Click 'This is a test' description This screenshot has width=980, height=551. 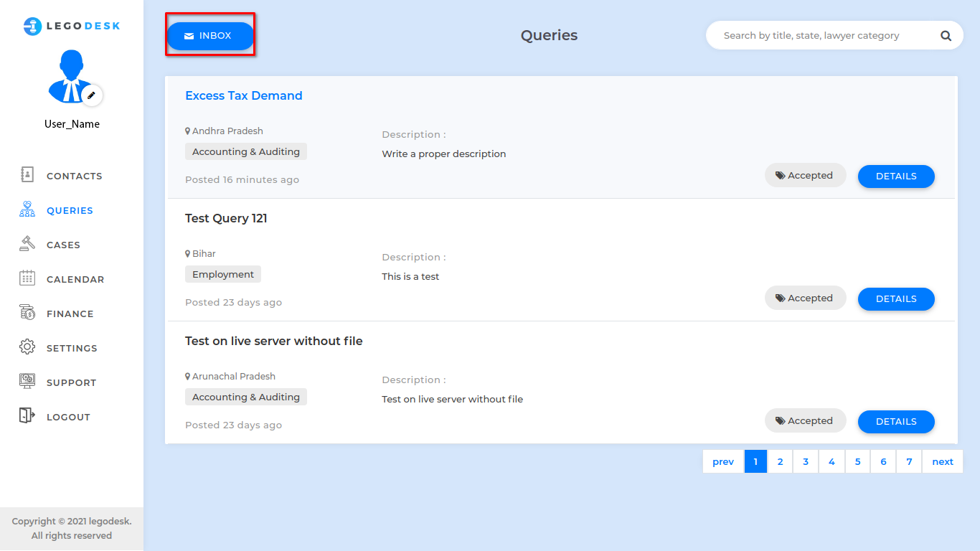coord(410,276)
